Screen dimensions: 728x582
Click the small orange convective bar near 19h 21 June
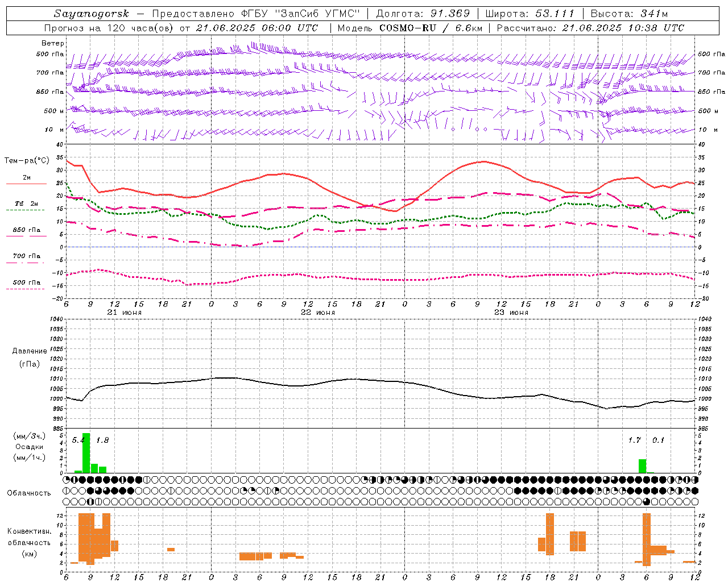pyautogui.click(x=171, y=550)
